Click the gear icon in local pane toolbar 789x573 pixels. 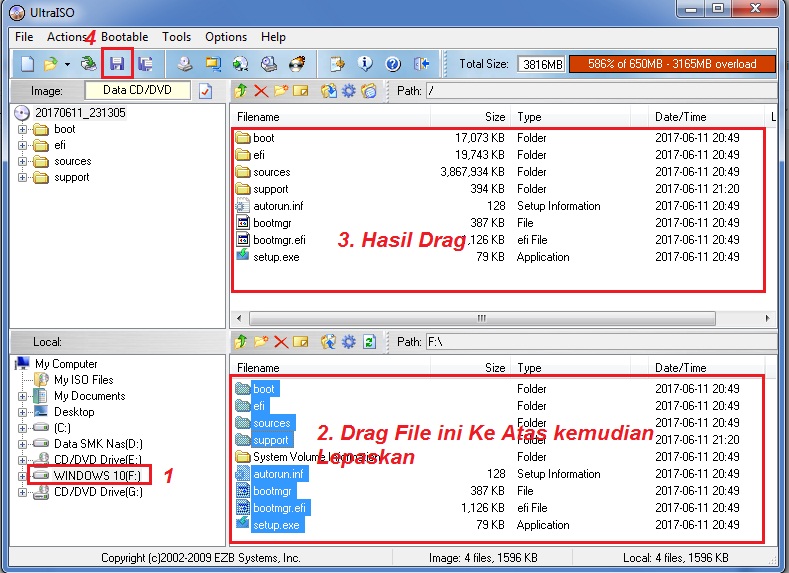click(x=349, y=342)
